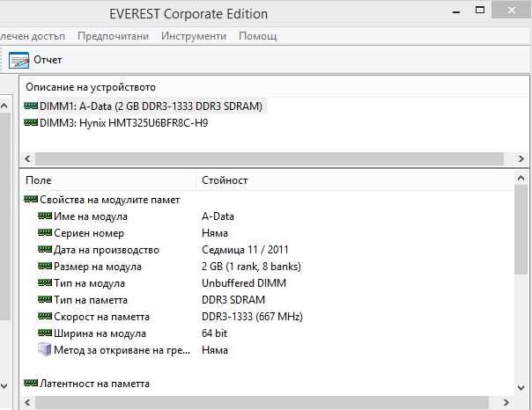Screen dimensions: 532x410
Task: Close the EVEREST Corporate Edition window
Action: pos(512,11)
